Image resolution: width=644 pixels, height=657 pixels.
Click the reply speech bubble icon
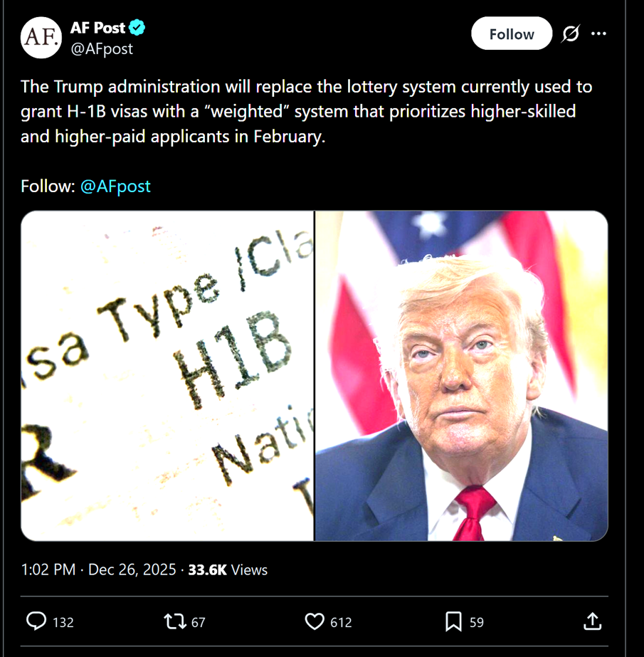point(36,621)
